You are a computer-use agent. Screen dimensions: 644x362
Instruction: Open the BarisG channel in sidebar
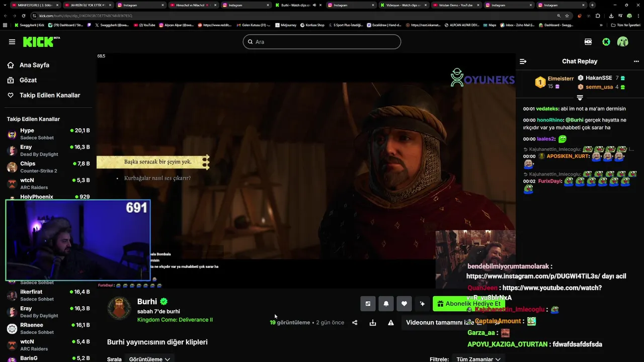tap(48, 358)
